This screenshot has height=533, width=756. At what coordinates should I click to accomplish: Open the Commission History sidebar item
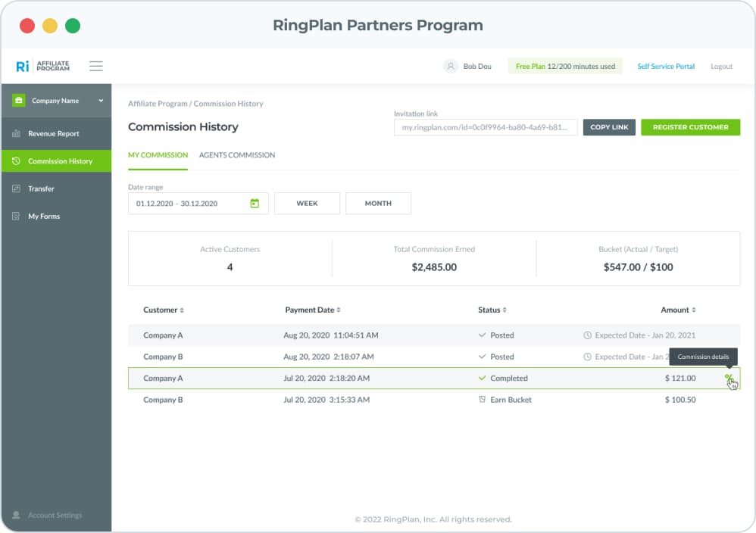point(56,161)
